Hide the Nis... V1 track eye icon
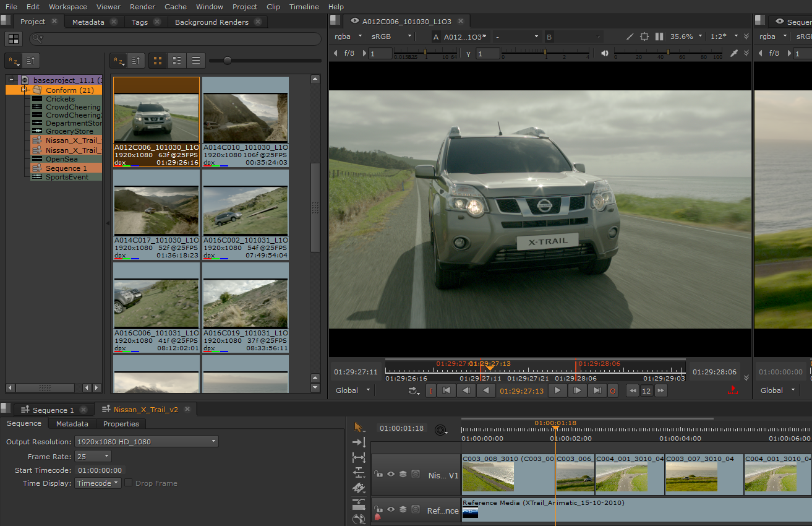 coord(391,475)
